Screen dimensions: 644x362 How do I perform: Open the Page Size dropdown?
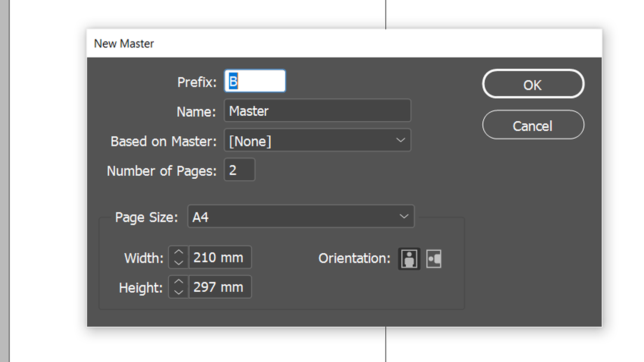pyautogui.click(x=301, y=217)
